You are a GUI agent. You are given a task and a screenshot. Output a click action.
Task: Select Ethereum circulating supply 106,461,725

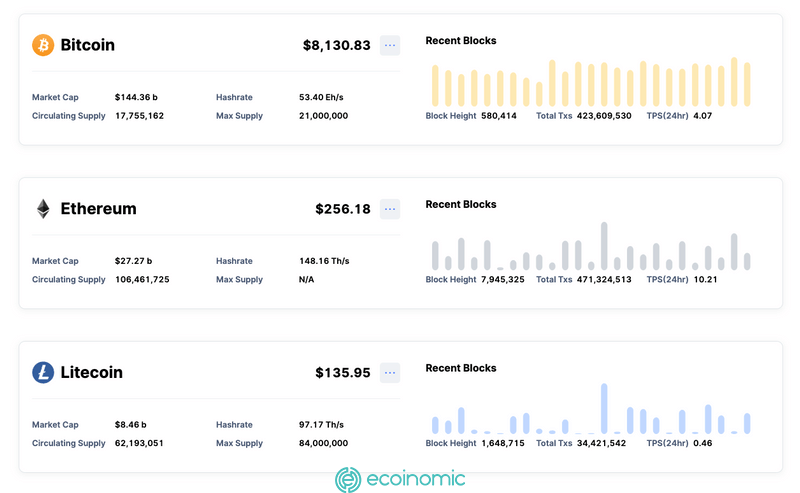(x=142, y=280)
